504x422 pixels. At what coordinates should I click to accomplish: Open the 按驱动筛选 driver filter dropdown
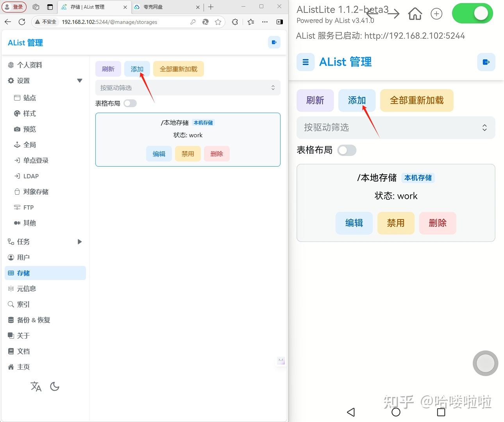pos(188,88)
